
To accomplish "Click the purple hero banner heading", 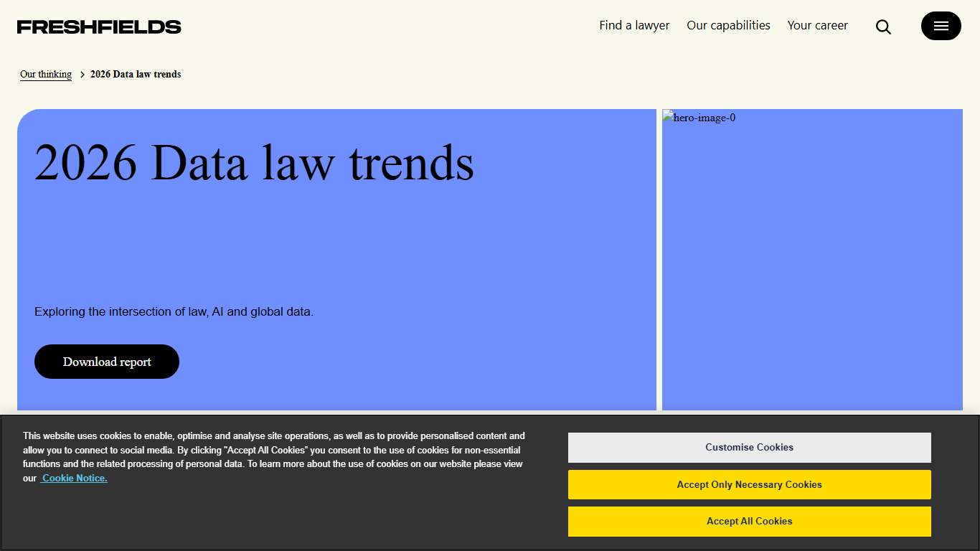I will pyautogui.click(x=254, y=163).
